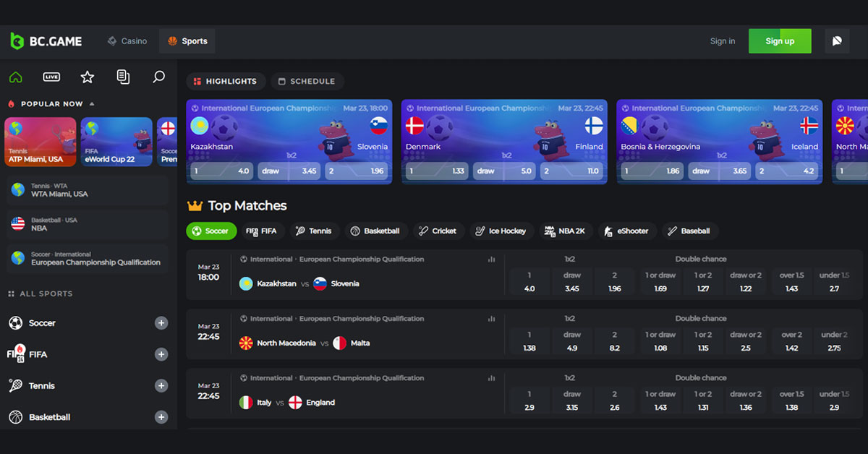Select draw 3.15 in Italy-England row

click(571, 401)
